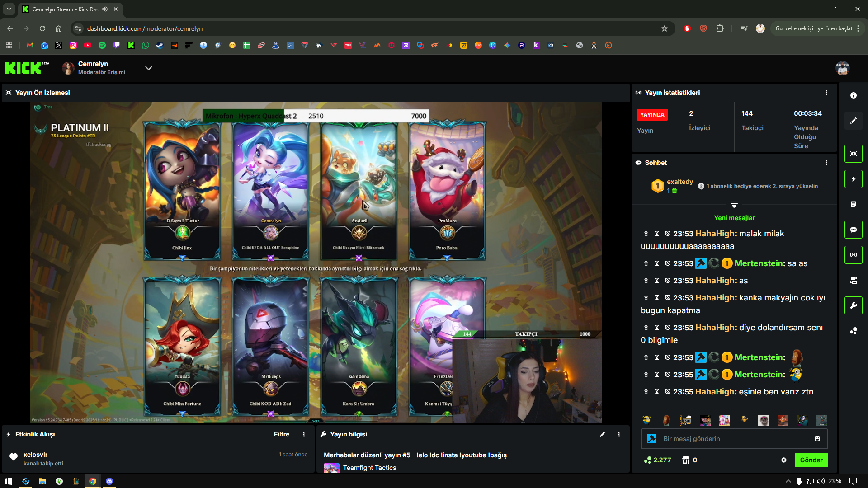Open the Gmail bookmark

coord(30,45)
